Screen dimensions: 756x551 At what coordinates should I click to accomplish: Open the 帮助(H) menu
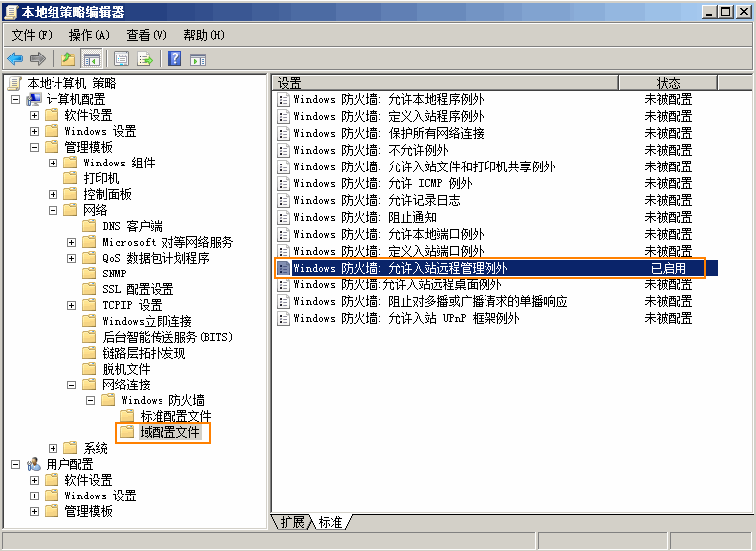click(204, 35)
